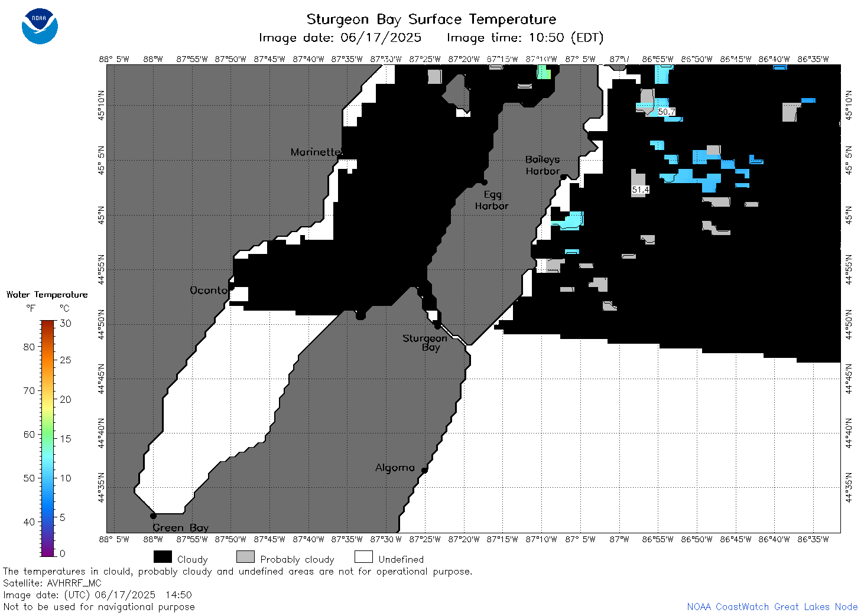This screenshot has width=864, height=616.
Task: Click the Image time 10:50 (EDT) text
Action: (x=525, y=38)
